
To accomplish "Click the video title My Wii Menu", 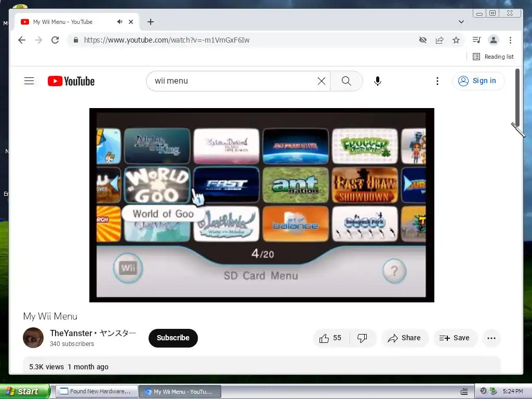I will [50, 316].
